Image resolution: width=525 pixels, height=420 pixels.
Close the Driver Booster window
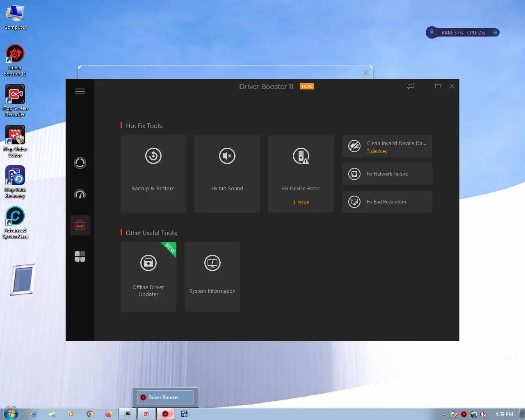tap(452, 86)
